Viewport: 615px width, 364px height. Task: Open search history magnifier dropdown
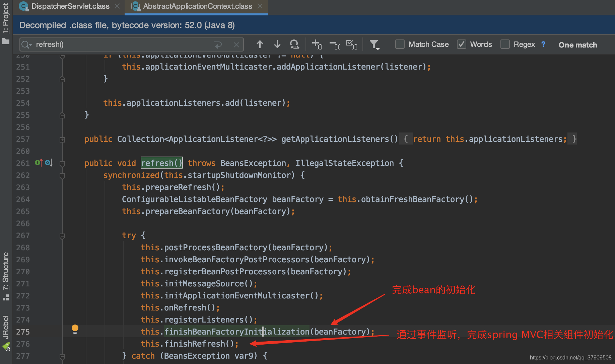pos(27,44)
